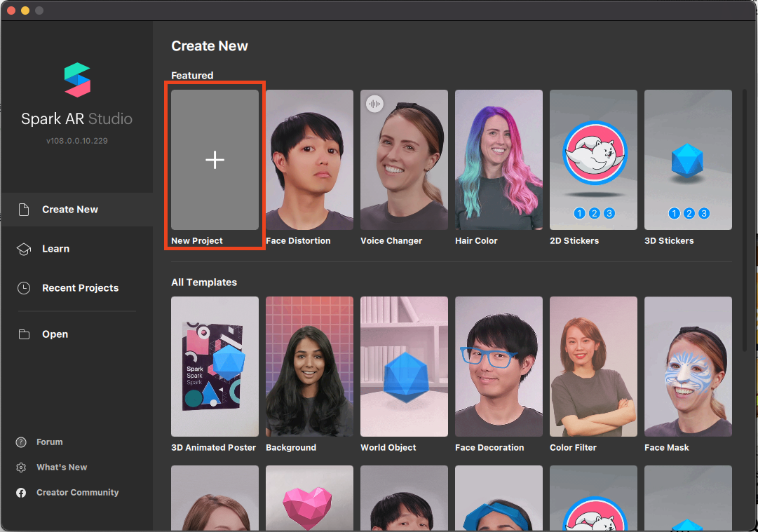The width and height of the screenshot is (758, 532).
Task: Click the World Object label
Action: pyautogui.click(x=388, y=447)
